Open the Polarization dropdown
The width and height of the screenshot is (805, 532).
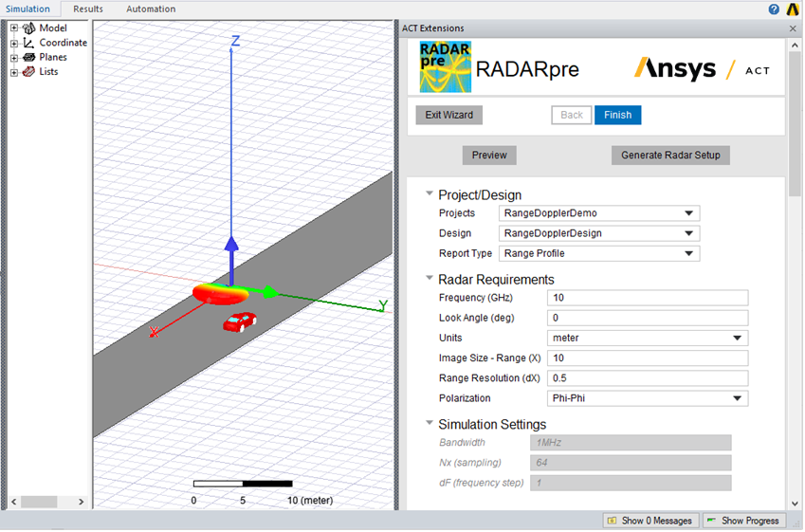(x=737, y=399)
